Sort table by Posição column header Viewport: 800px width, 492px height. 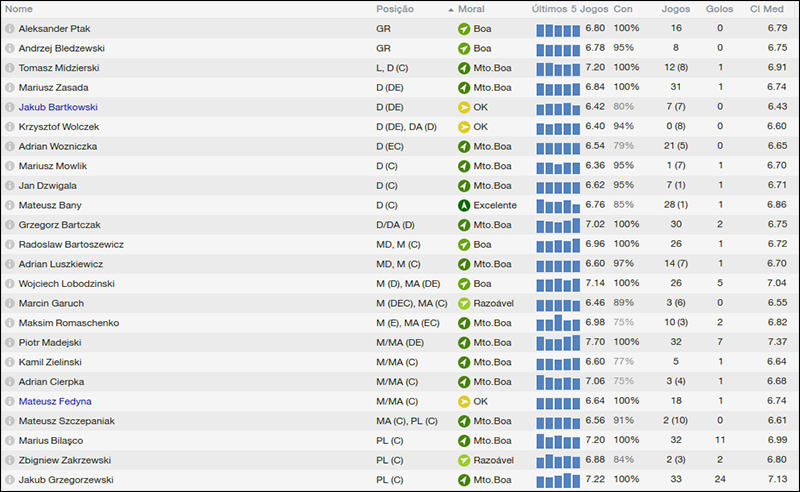click(x=395, y=9)
